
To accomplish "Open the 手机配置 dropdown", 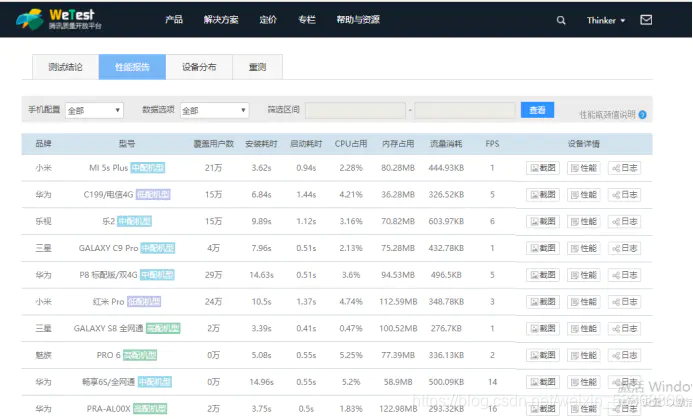I will [x=94, y=110].
